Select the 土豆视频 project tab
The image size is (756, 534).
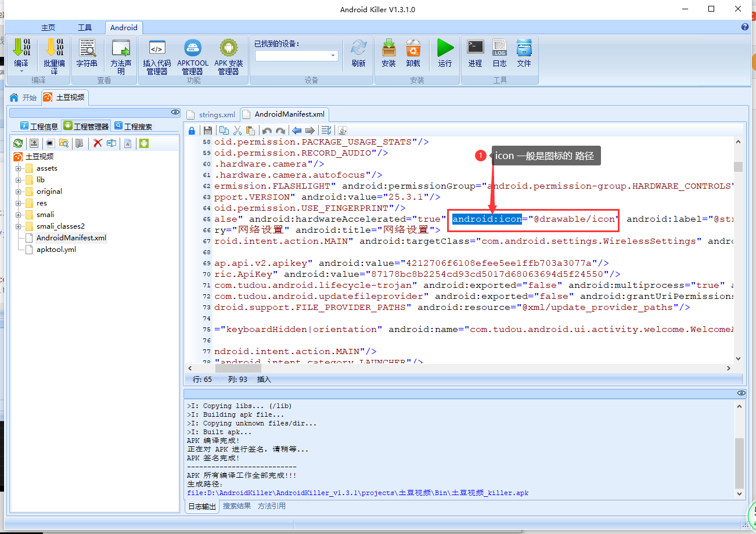pos(64,97)
